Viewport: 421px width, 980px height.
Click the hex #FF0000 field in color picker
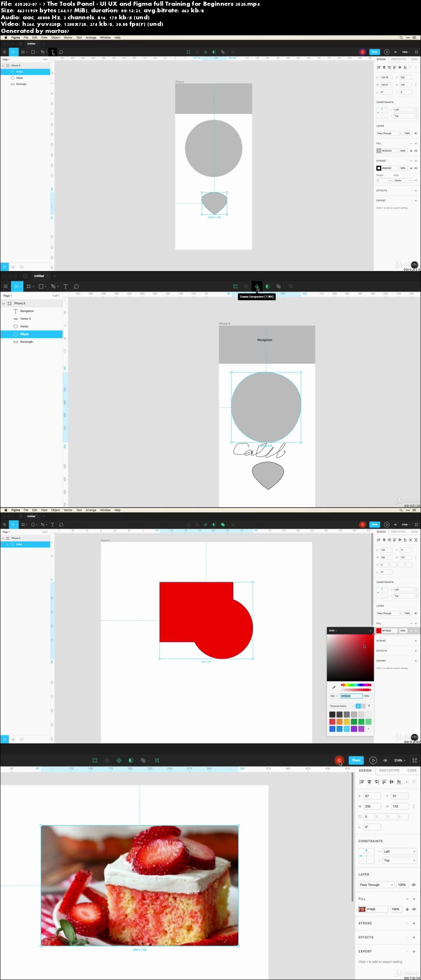(x=351, y=696)
